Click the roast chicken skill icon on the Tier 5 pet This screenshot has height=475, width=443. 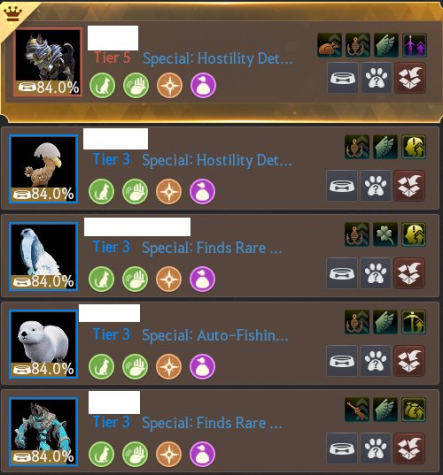click(329, 45)
